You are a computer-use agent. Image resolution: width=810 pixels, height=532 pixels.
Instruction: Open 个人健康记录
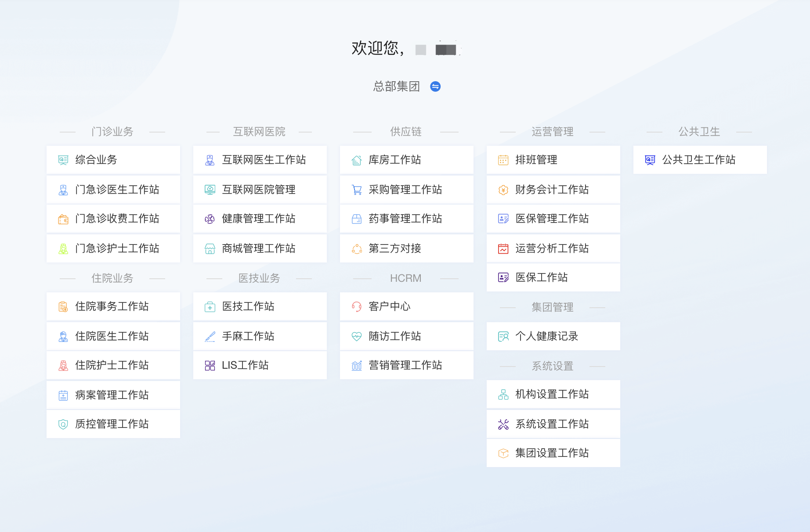[x=553, y=336]
